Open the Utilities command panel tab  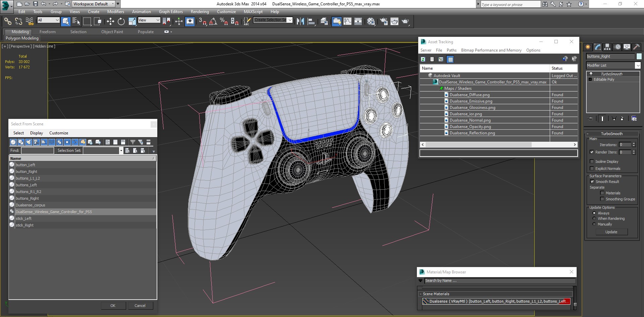636,47
